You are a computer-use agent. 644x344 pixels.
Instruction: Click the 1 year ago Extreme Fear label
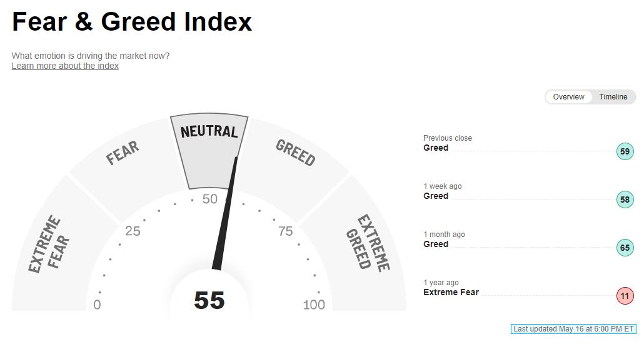451,292
